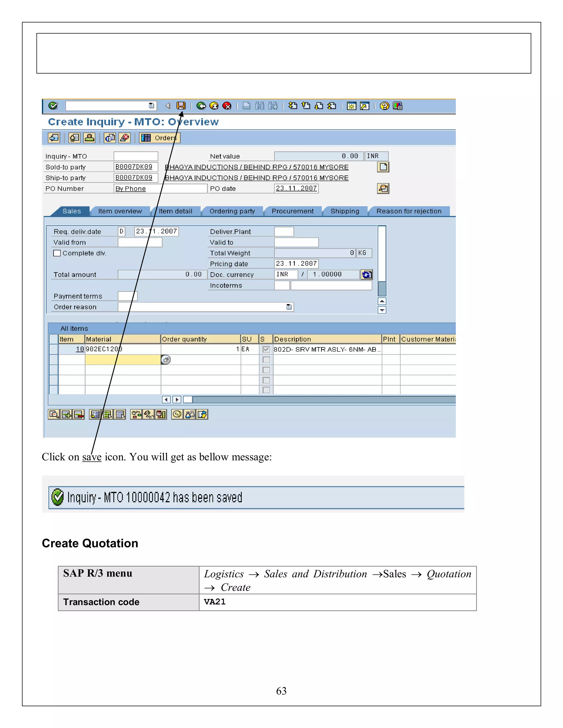Click the green Back arrow icon
Viewport: 563px width, 728px height.
[201, 106]
